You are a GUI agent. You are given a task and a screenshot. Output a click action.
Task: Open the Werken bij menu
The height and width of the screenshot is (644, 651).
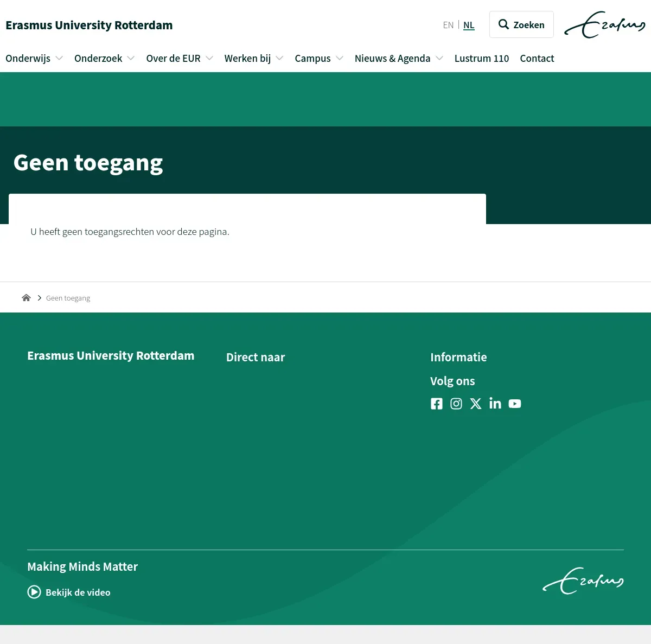pyautogui.click(x=247, y=58)
